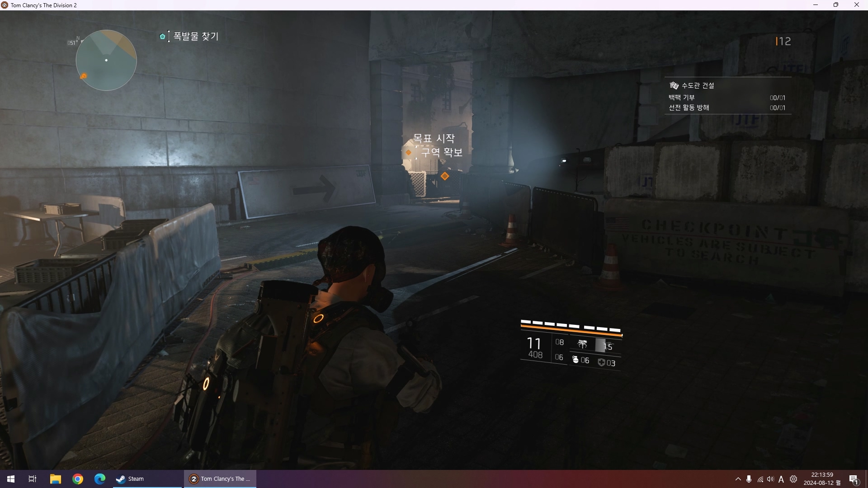Image resolution: width=868 pixels, height=488 pixels.
Task: Click the armor kit shield icon
Action: pos(601,362)
